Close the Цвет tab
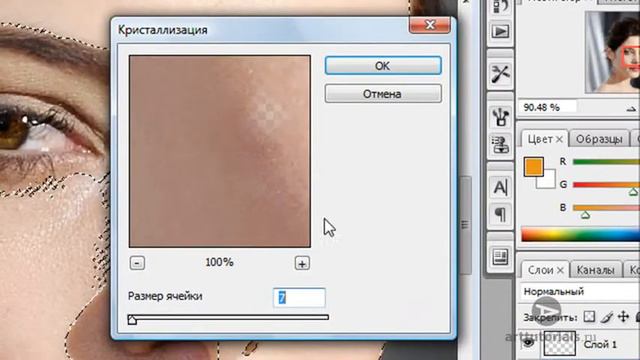Screen dimensions: 640x360 pyautogui.click(x=559, y=140)
